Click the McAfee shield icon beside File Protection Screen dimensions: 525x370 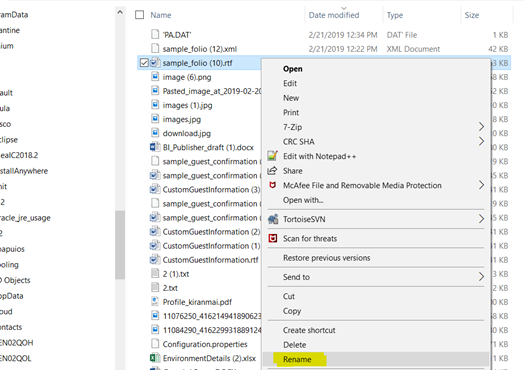pyautogui.click(x=273, y=185)
